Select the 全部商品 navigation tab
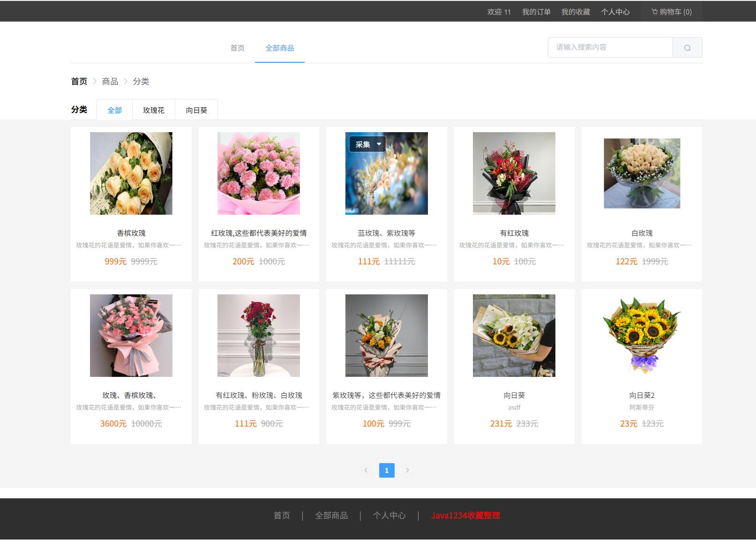 pyautogui.click(x=280, y=48)
